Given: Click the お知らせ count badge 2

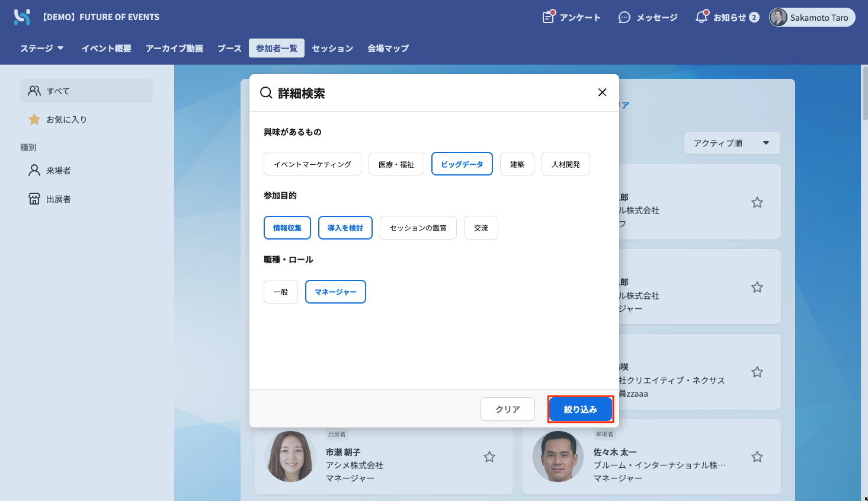Looking at the screenshot, I should [x=754, y=17].
